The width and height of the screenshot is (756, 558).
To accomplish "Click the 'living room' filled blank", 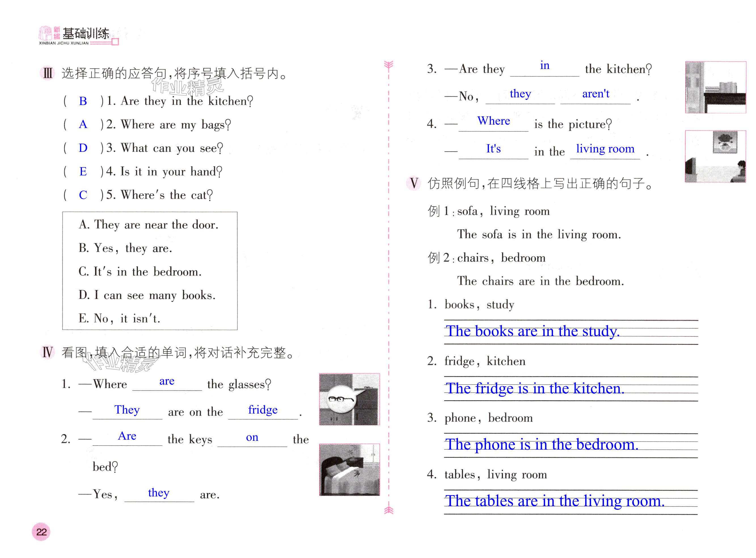I will [605, 149].
